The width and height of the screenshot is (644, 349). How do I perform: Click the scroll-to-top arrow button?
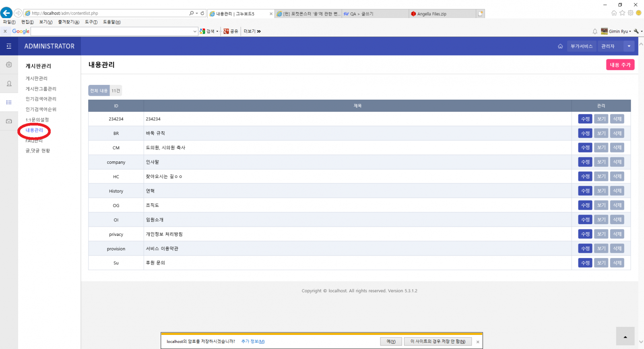625,337
